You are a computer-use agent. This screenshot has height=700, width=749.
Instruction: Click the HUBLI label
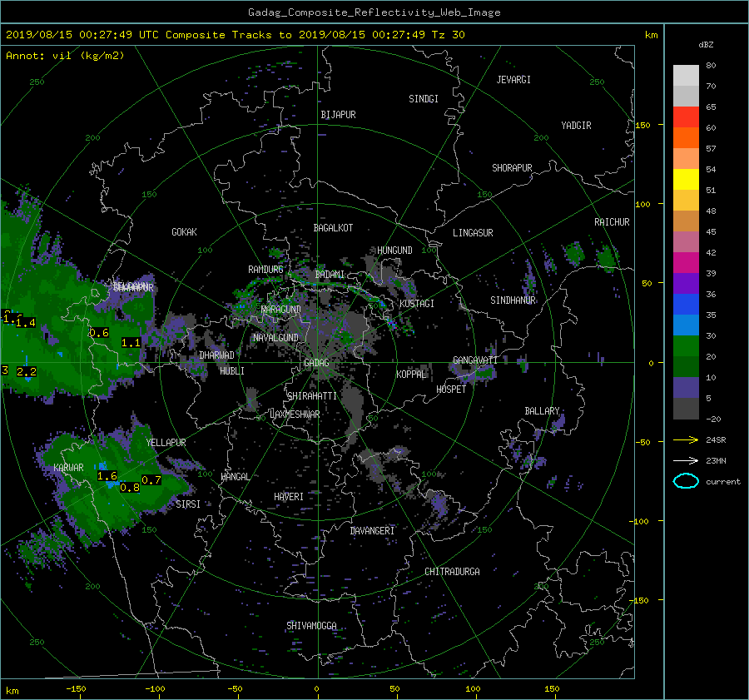pos(231,370)
